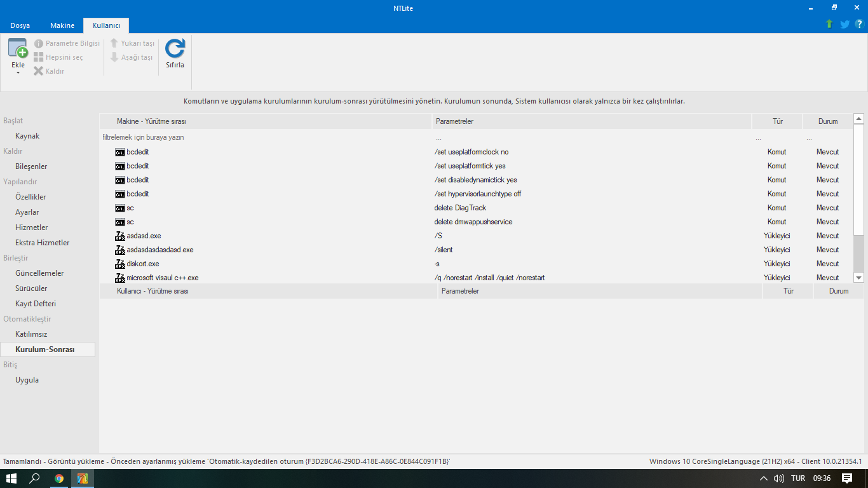Image resolution: width=868 pixels, height=488 pixels.
Task: Click the '/set useplatformclock no' parameter
Action: click(x=471, y=152)
